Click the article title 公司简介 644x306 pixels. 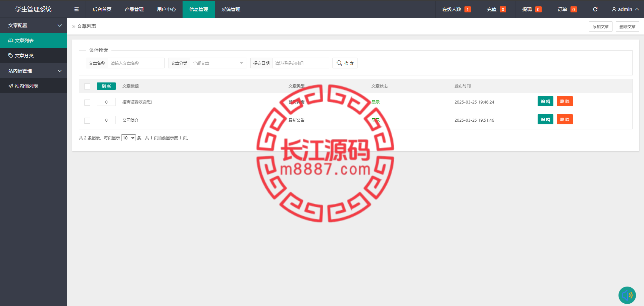tap(131, 120)
